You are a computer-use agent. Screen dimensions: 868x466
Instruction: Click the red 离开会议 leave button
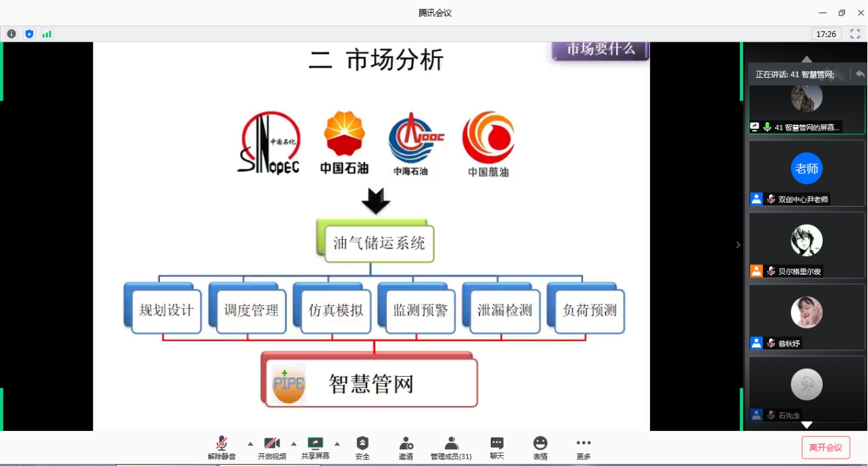pos(825,447)
